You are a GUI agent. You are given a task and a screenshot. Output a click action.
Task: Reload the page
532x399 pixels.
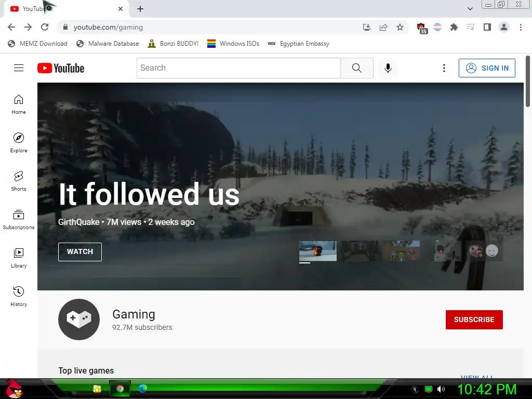coord(45,27)
